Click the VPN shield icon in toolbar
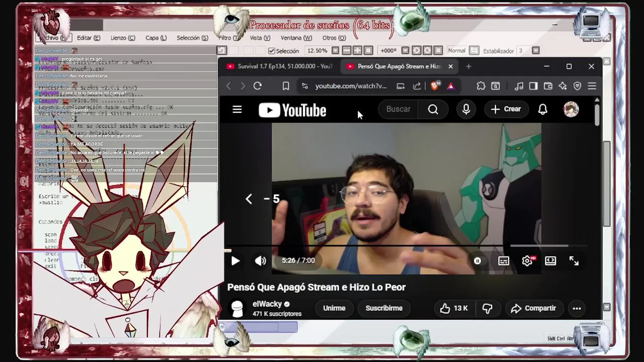This screenshot has width=644, height=362. (x=578, y=86)
